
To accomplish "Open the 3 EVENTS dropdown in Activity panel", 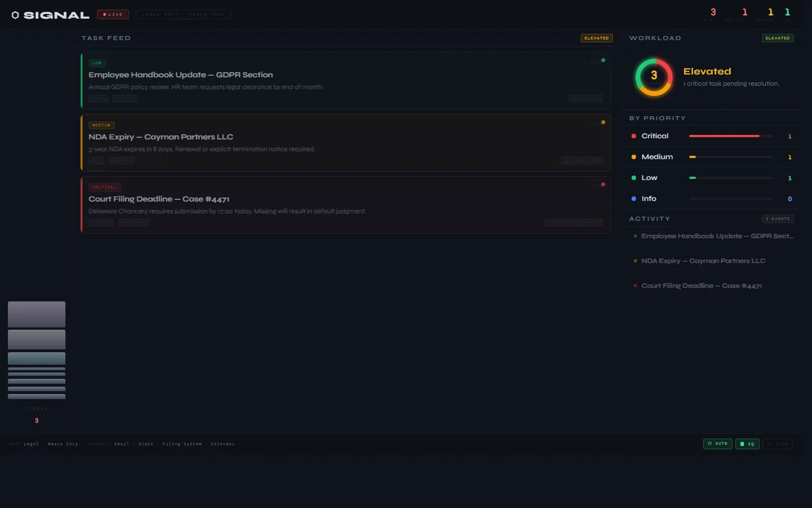I will click(778, 218).
